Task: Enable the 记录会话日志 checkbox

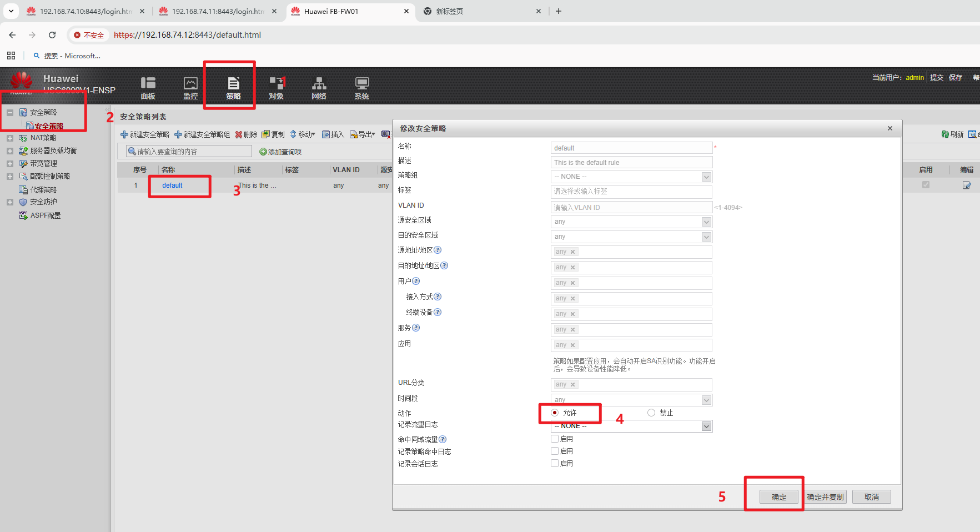Action: tap(555, 463)
